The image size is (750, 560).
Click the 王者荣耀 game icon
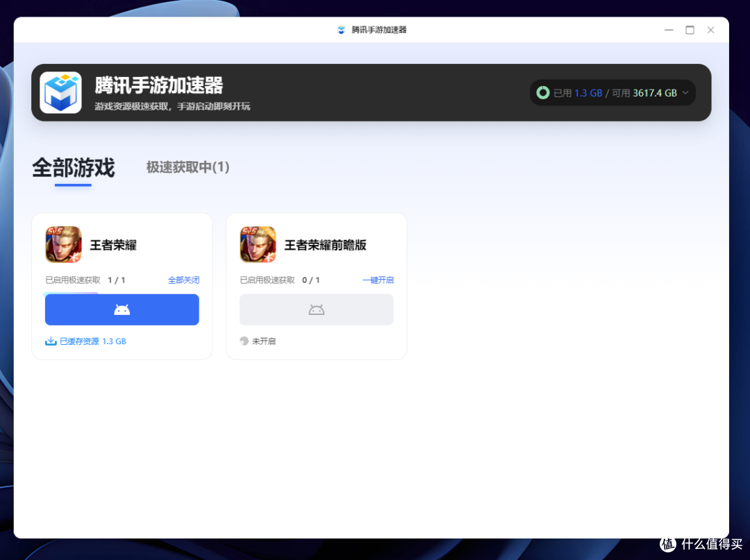[63, 245]
